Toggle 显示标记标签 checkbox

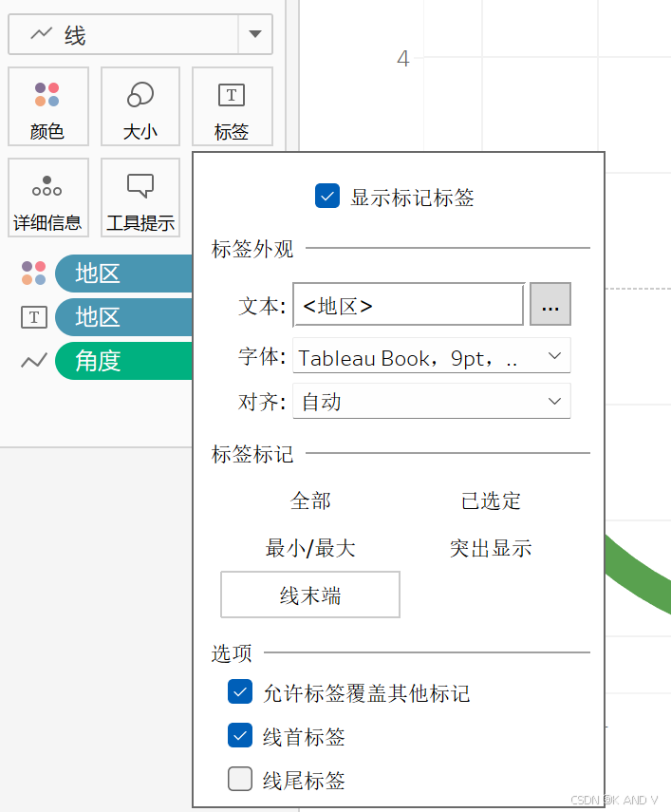(x=327, y=197)
